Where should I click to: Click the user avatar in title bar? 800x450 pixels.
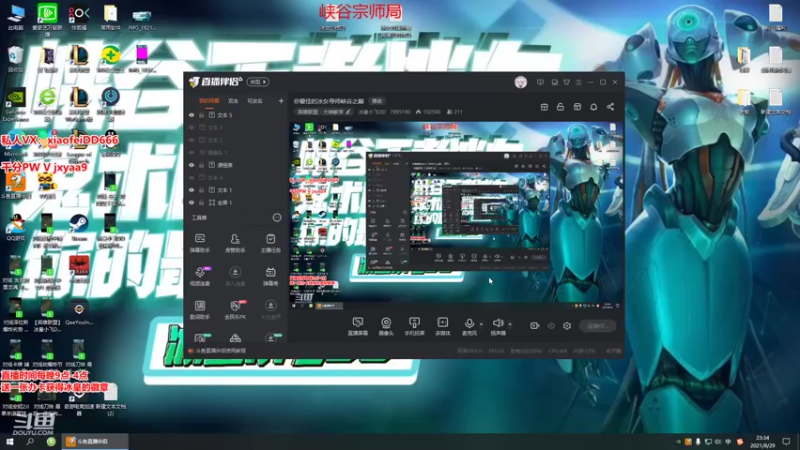point(520,82)
